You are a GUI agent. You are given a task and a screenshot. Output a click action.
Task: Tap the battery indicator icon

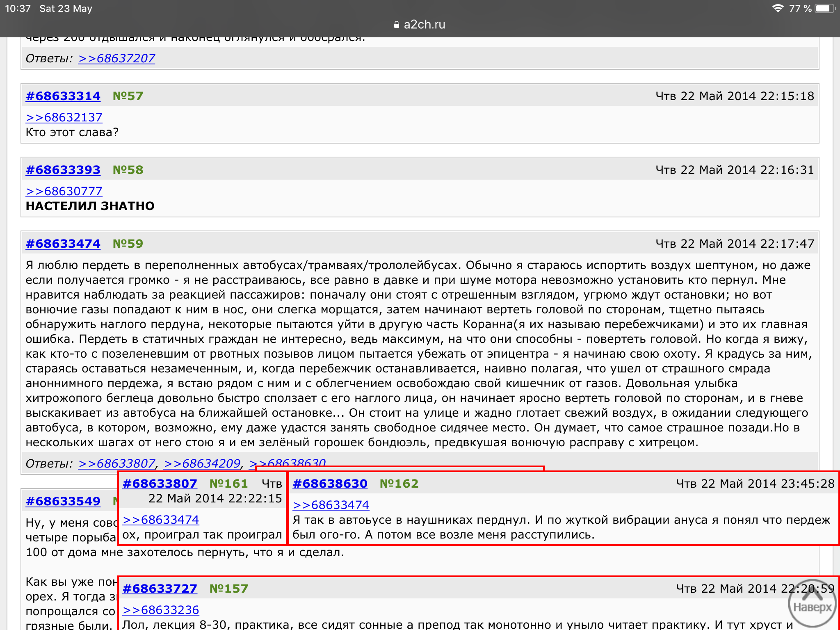point(824,8)
